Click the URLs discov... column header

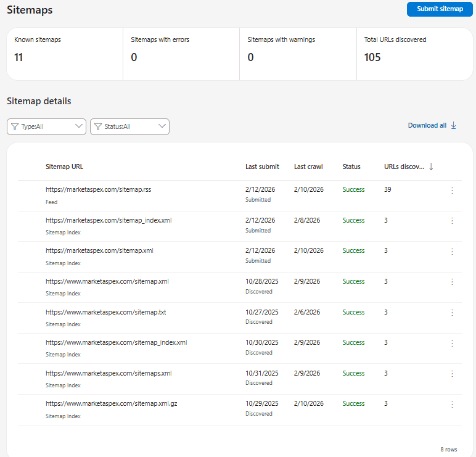point(404,167)
